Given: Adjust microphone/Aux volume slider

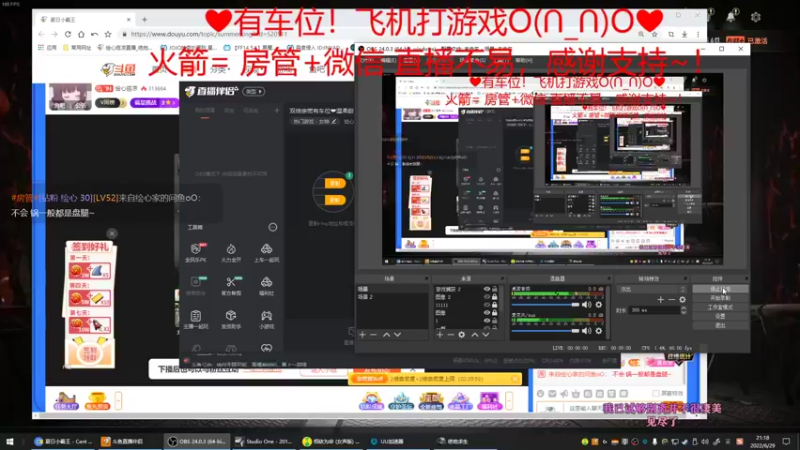Looking at the screenshot, I should pyautogui.click(x=546, y=331).
